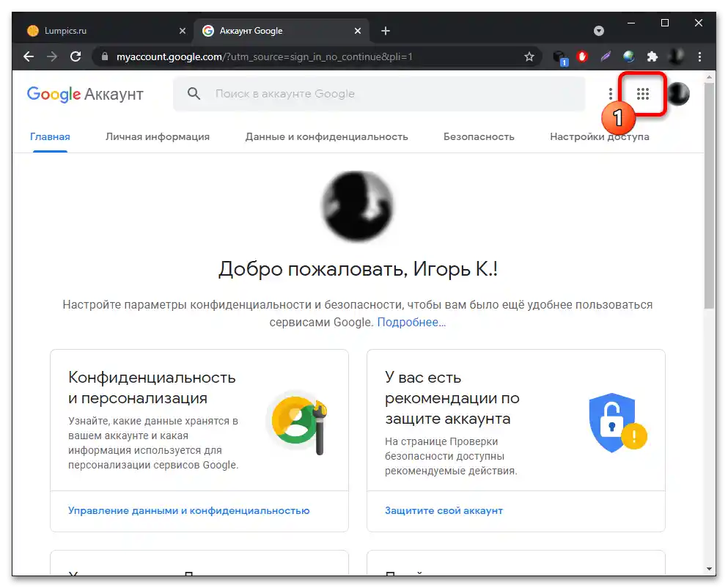728x588 pixels.
Task: Click the magnifier icon in the search box
Action: coord(194,93)
